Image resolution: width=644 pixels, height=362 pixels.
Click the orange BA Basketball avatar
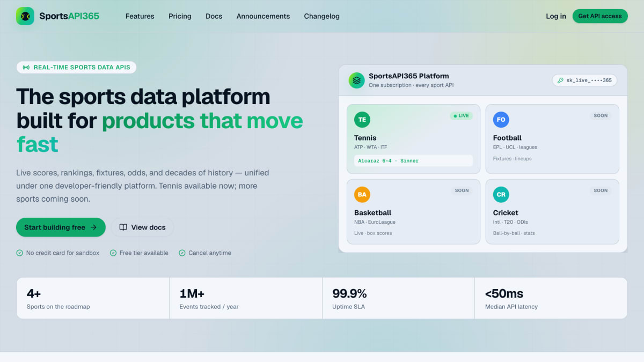362,195
